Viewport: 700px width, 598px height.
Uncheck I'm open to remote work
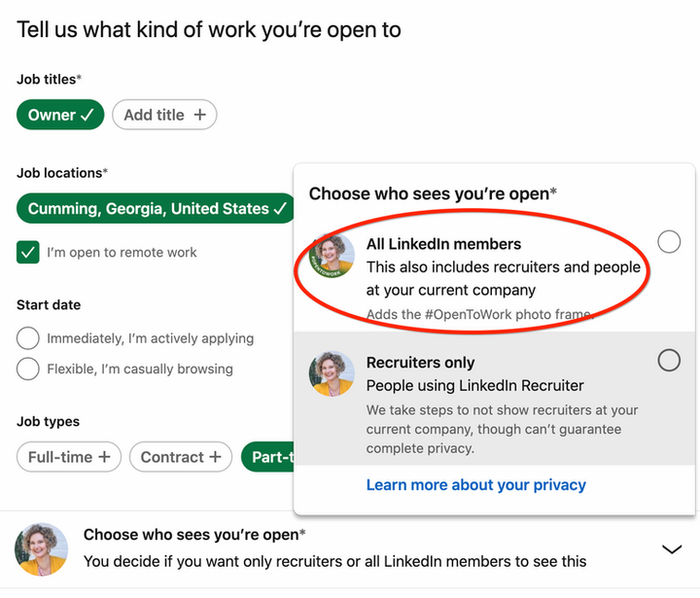27,253
